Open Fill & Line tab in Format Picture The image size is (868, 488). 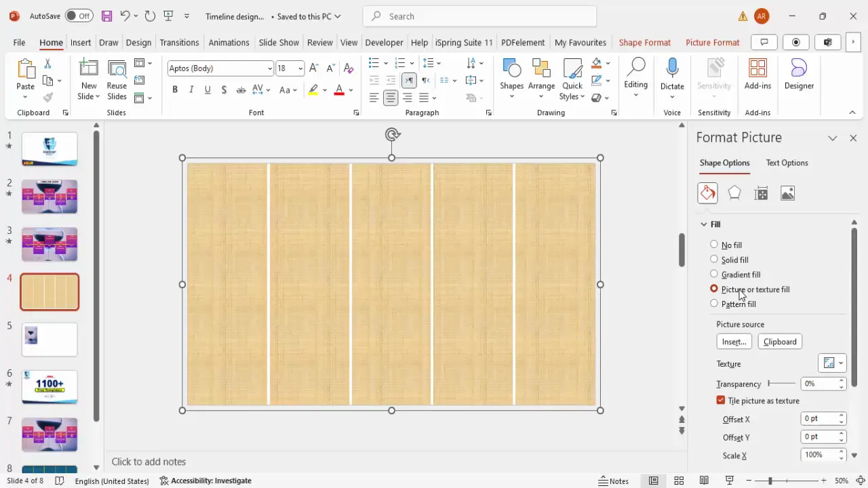click(x=707, y=194)
